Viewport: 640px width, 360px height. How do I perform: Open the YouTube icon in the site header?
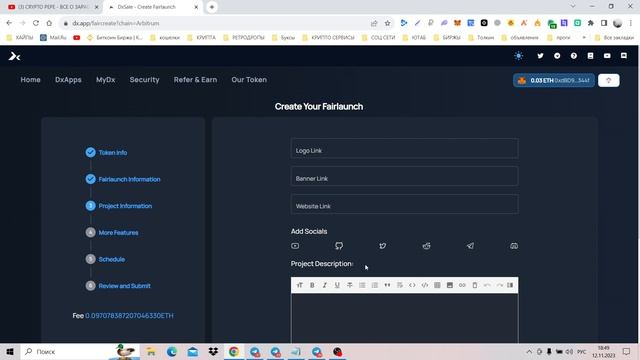607,56
